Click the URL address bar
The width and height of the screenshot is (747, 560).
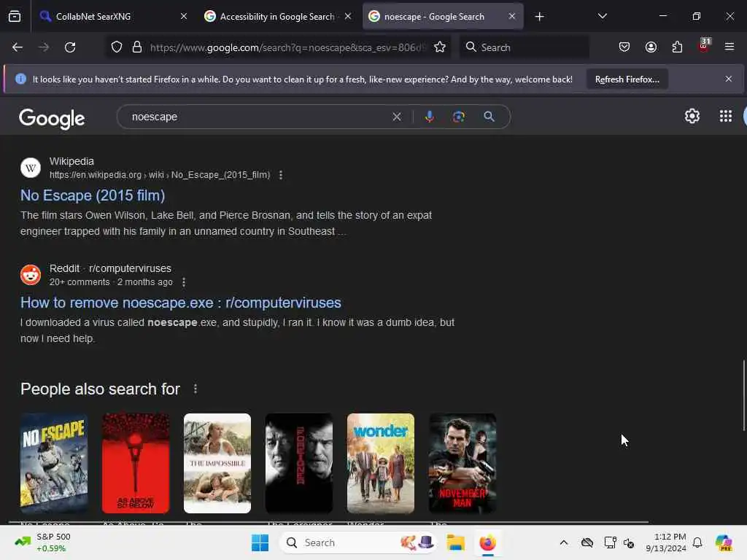click(x=286, y=47)
